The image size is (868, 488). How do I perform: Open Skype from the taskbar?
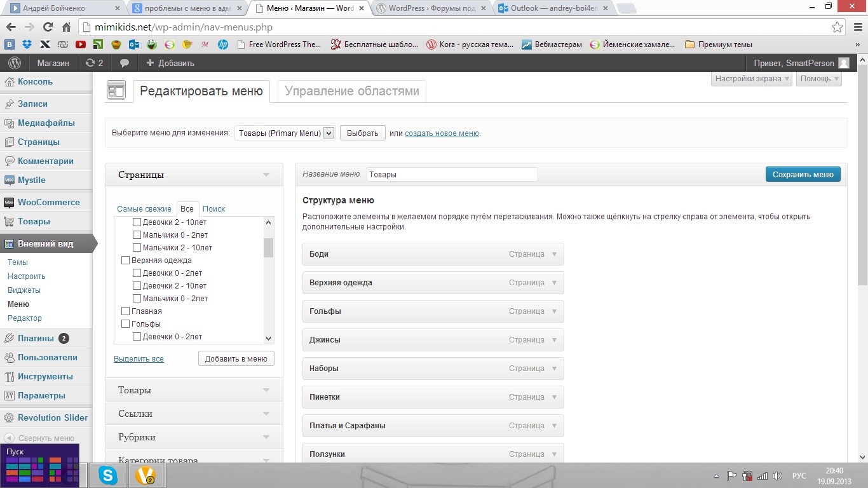[x=108, y=475]
